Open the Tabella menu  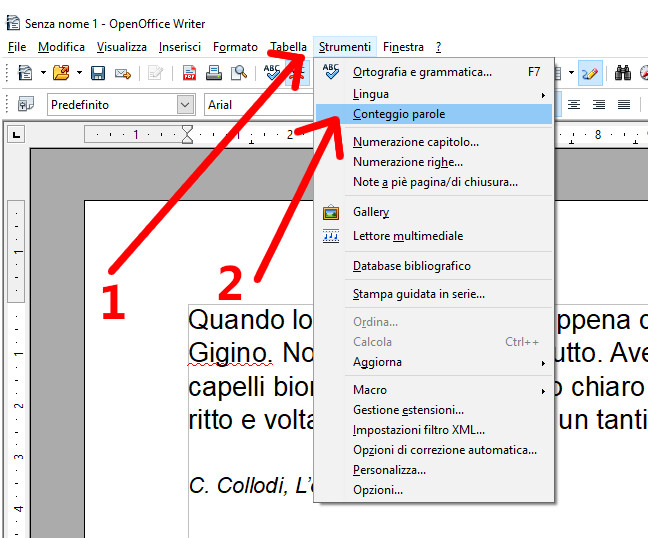click(x=288, y=47)
